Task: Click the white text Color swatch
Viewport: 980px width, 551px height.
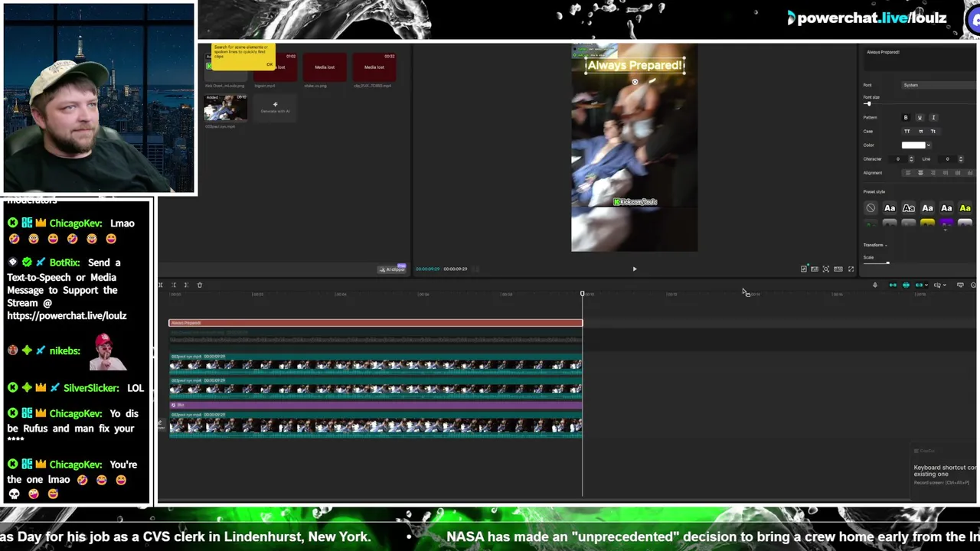Action: click(x=913, y=145)
